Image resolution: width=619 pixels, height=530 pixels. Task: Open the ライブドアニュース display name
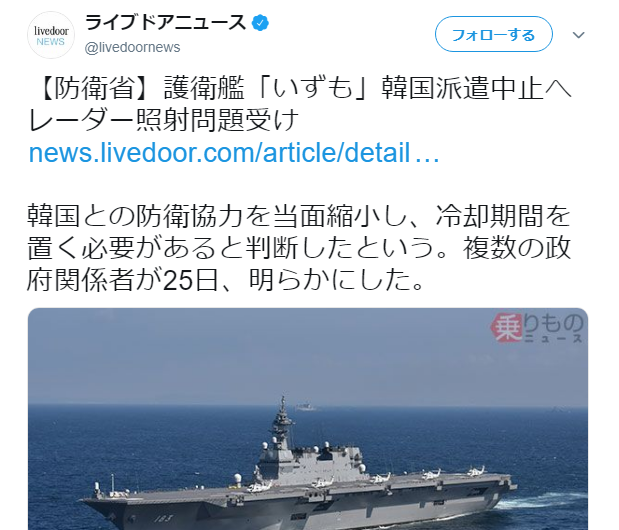point(165,22)
